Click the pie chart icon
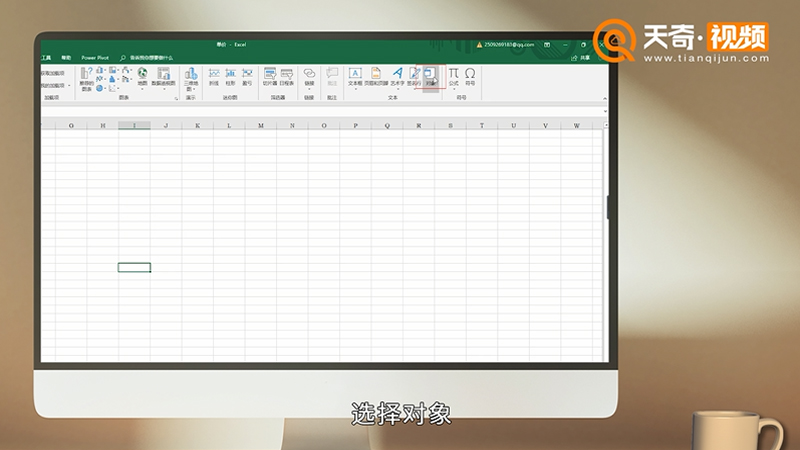Image resolution: width=800 pixels, height=450 pixels. [x=99, y=88]
